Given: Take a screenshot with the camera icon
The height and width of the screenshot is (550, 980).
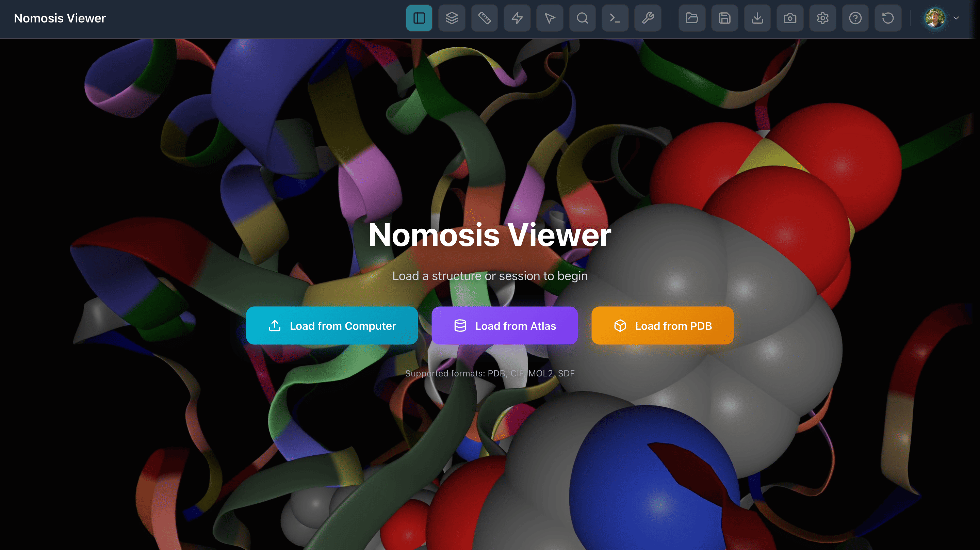Looking at the screenshot, I should click(x=790, y=18).
